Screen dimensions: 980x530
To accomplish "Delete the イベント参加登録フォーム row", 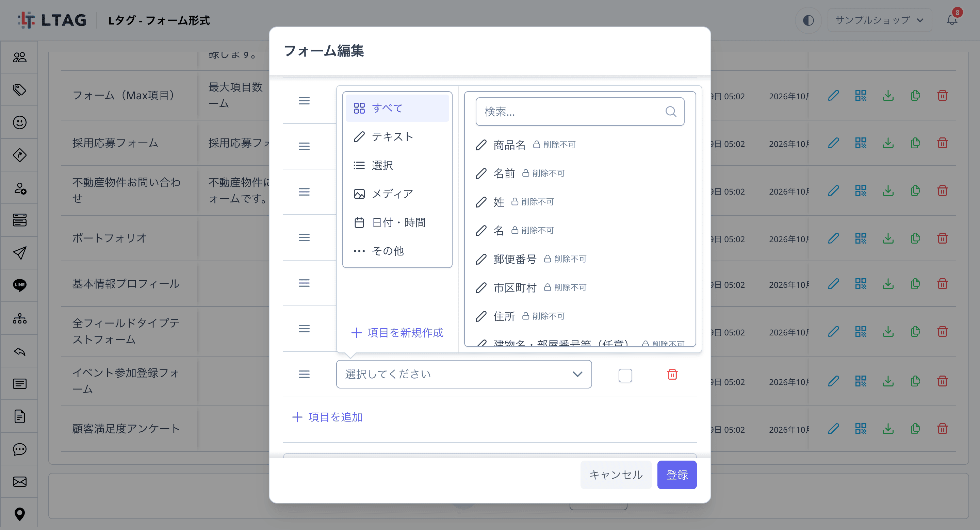I will pos(942,381).
